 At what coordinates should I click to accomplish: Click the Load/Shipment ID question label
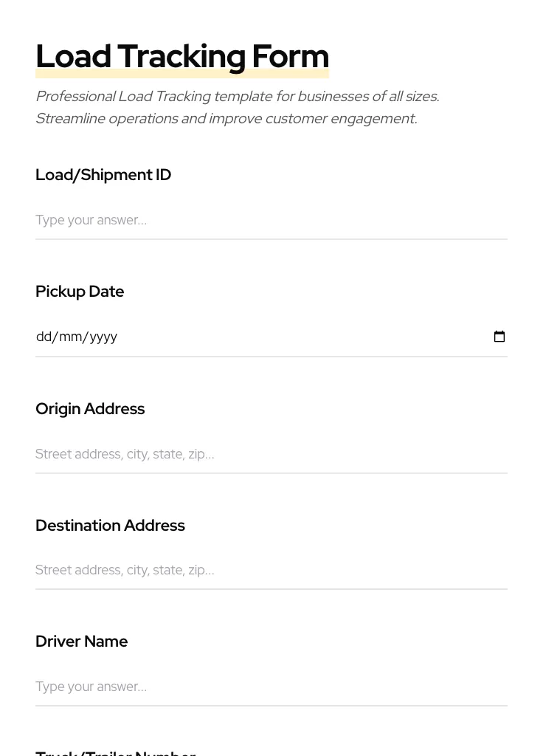click(103, 175)
